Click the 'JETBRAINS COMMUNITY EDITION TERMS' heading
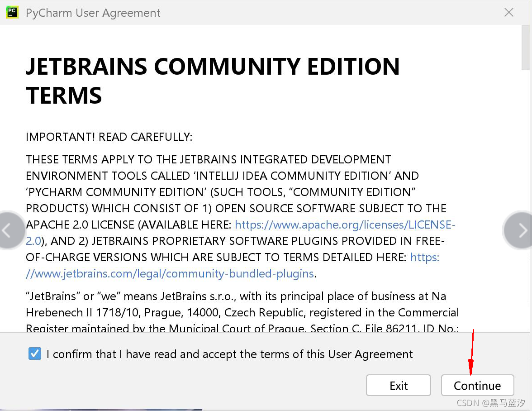Image resolution: width=532 pixels, height=411 pixels. [213, 81]
